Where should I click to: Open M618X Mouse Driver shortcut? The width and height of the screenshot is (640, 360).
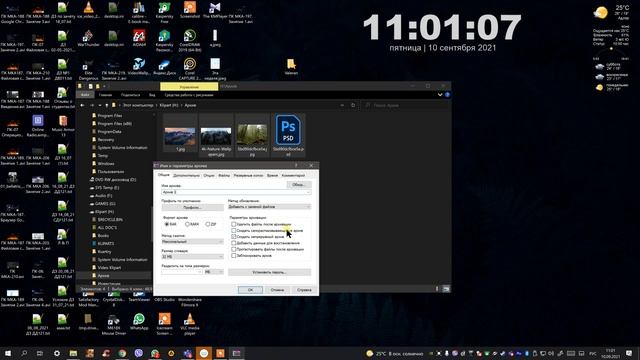[113, 324]
